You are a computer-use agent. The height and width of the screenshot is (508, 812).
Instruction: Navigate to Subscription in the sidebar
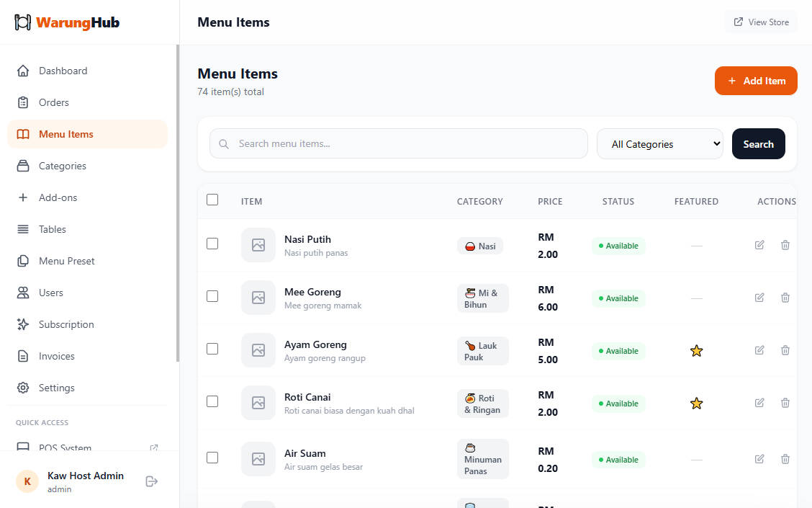[x=66, y=324]
